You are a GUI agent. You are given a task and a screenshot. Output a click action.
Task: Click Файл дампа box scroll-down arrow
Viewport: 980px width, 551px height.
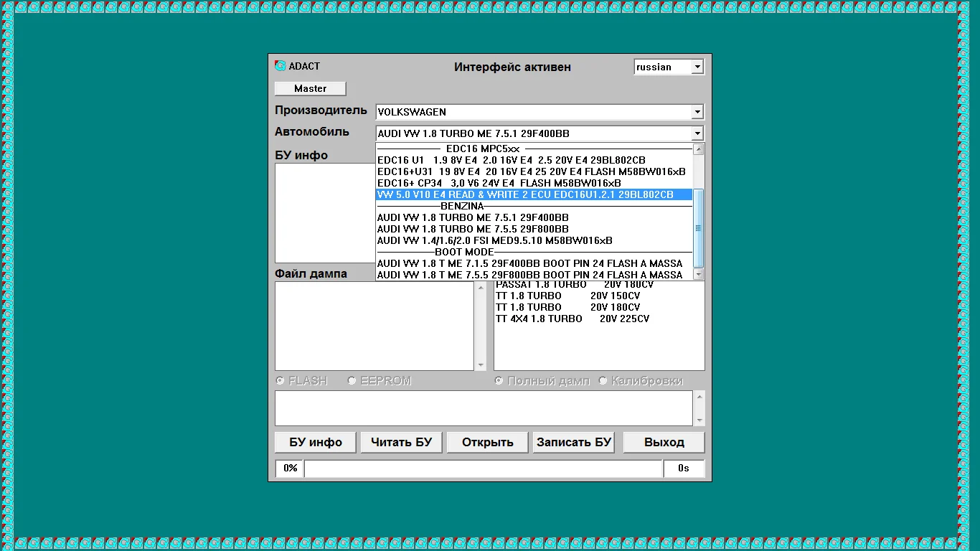(x=481, y=364)
